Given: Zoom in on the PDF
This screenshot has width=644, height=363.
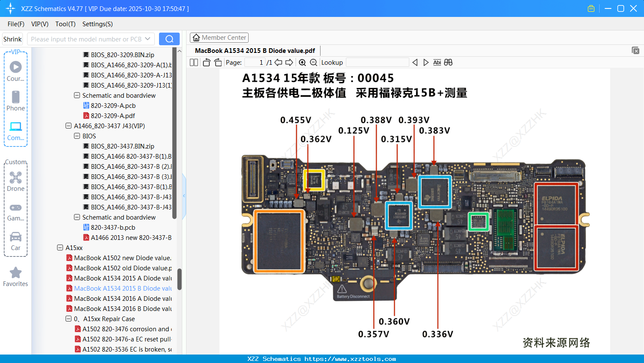Looking at the screenshot, I should coord(302,63).
